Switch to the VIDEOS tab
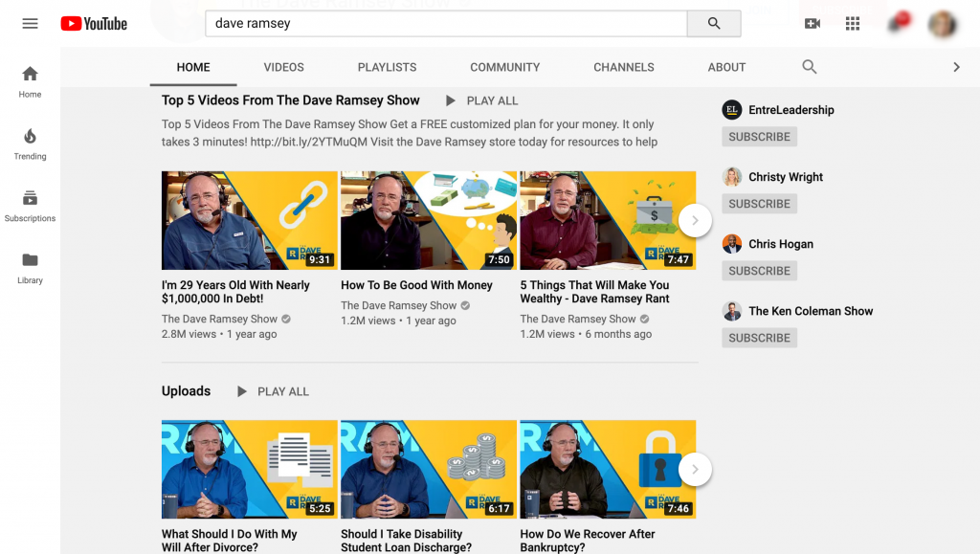Screen dimensions: 980x554 (283, 67)
